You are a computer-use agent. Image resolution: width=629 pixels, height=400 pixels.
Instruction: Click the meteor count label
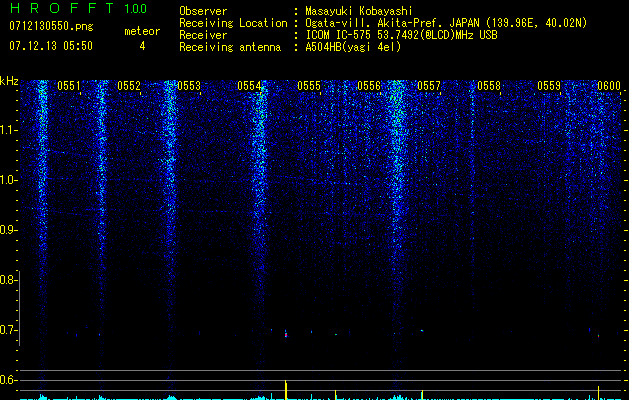pos(142,31)
